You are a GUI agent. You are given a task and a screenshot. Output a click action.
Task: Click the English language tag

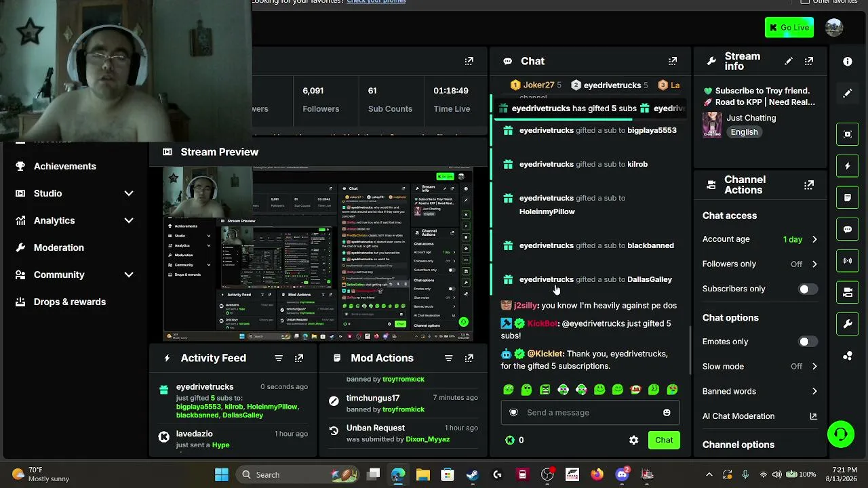click(744, 132)
